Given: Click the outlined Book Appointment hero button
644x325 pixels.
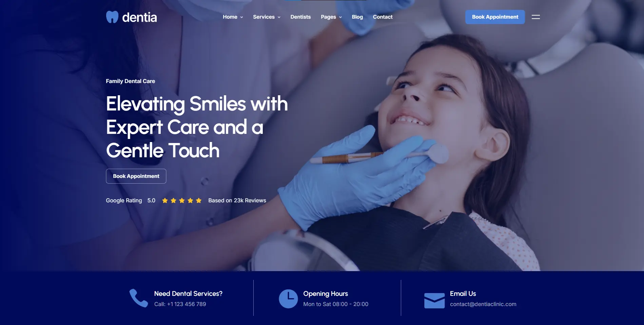Looking at the screenshot, I should click(136, 176).
